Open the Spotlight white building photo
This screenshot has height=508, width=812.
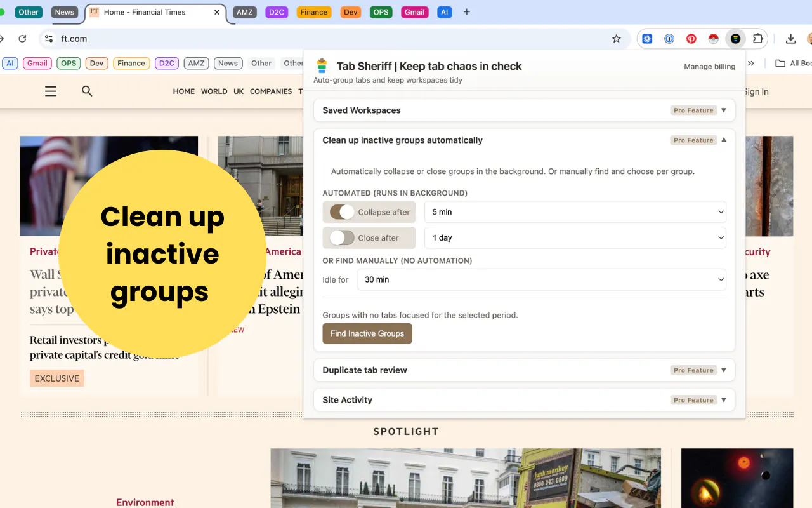[x=466, y=478]
